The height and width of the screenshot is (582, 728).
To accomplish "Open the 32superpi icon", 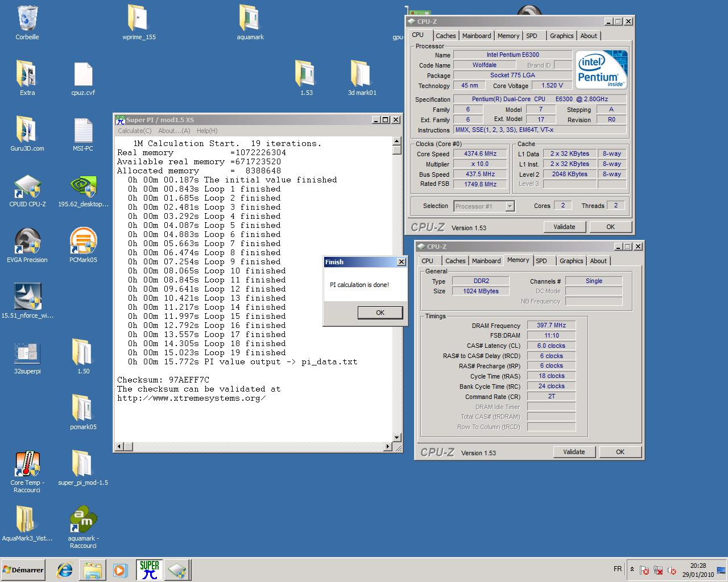I will (27, 353).
